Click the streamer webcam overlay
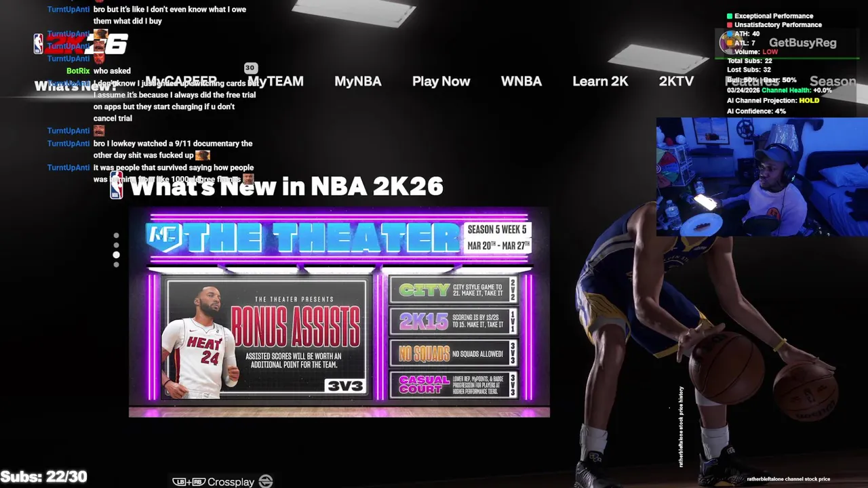Viewport: 868px width, 488px height. (x=762, y=178)
